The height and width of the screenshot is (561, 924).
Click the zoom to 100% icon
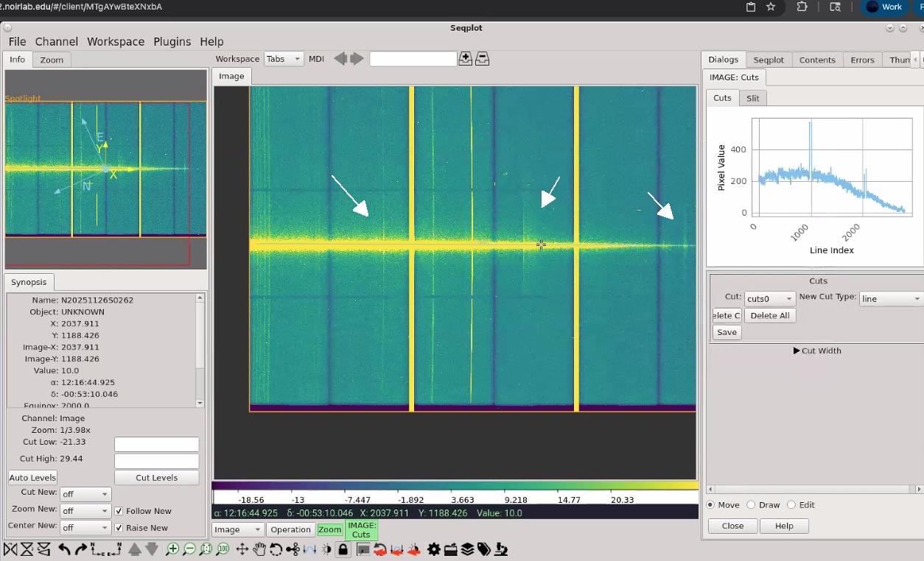tap(223, 549)
